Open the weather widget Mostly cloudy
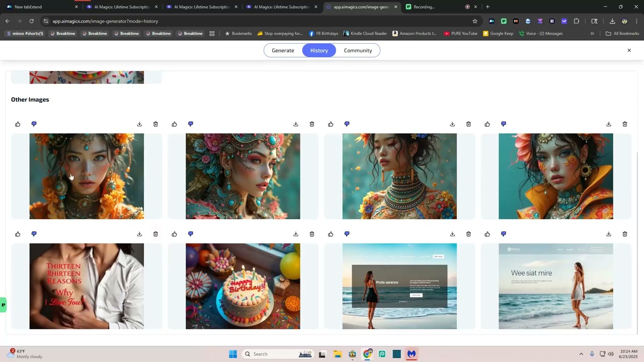Screen dimensions: 644x362 24,354
